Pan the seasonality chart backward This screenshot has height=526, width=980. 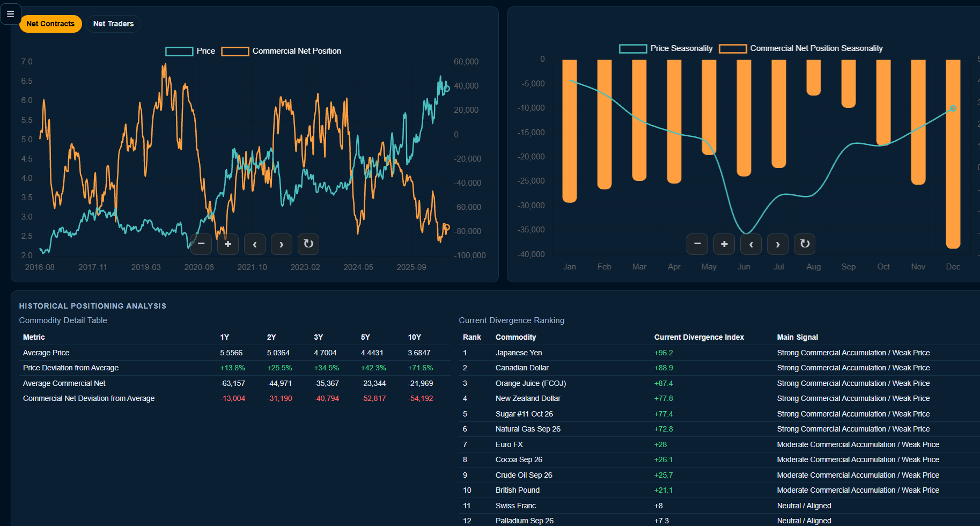(751, 244)
